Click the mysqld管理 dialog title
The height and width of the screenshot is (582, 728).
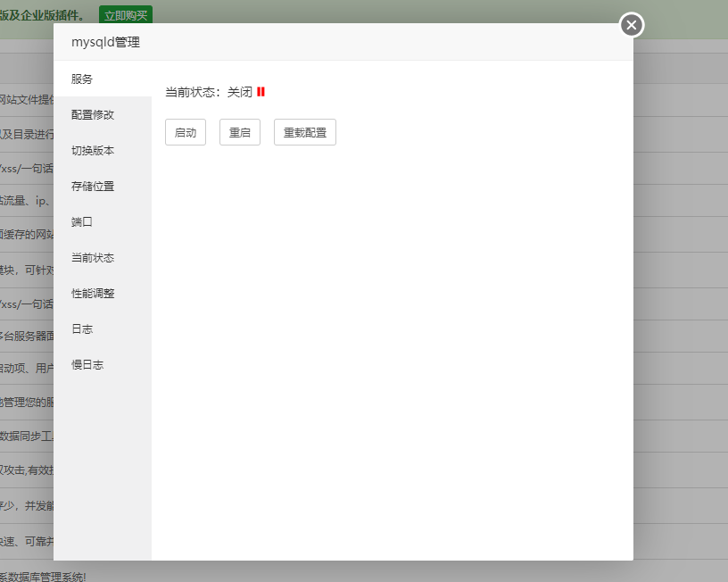click(105, 42)
